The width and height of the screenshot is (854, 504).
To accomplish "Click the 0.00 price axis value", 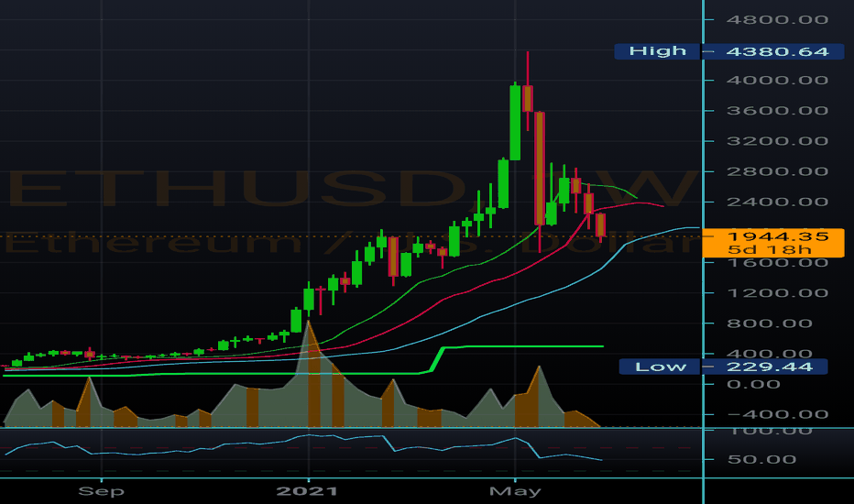I will click(754, 385).
